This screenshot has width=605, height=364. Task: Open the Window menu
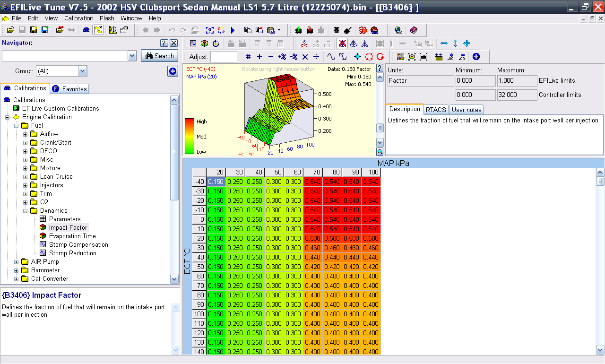(x=131, y=18)
